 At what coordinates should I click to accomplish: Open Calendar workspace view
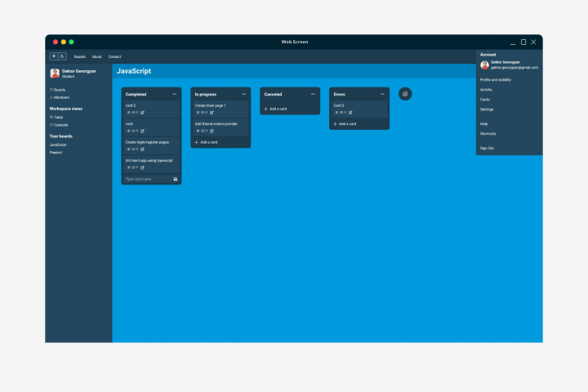pos(59,125)
